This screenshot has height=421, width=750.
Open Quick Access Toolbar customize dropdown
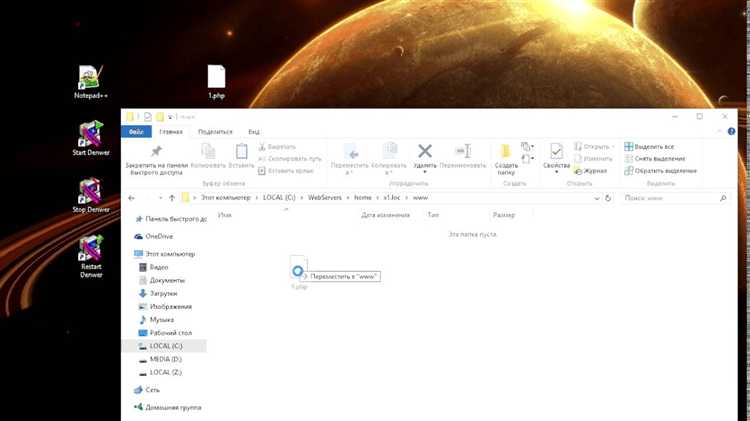click(x=170, y=117)
